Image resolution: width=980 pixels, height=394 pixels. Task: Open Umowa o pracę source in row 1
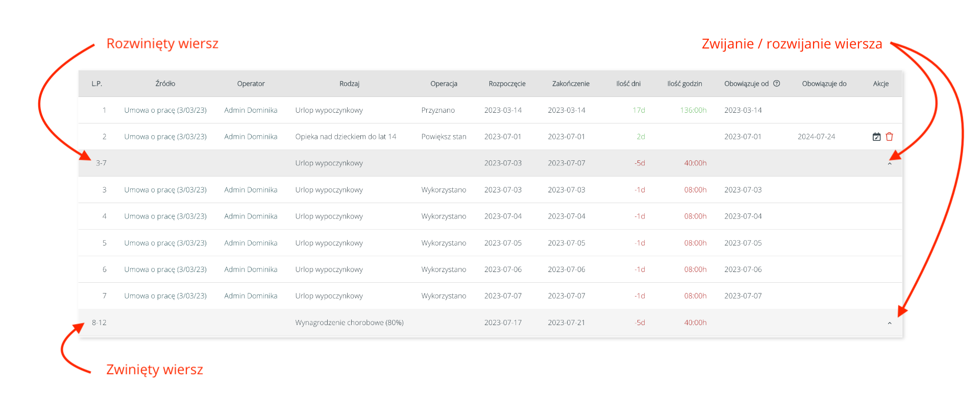(x=165, y=110)
